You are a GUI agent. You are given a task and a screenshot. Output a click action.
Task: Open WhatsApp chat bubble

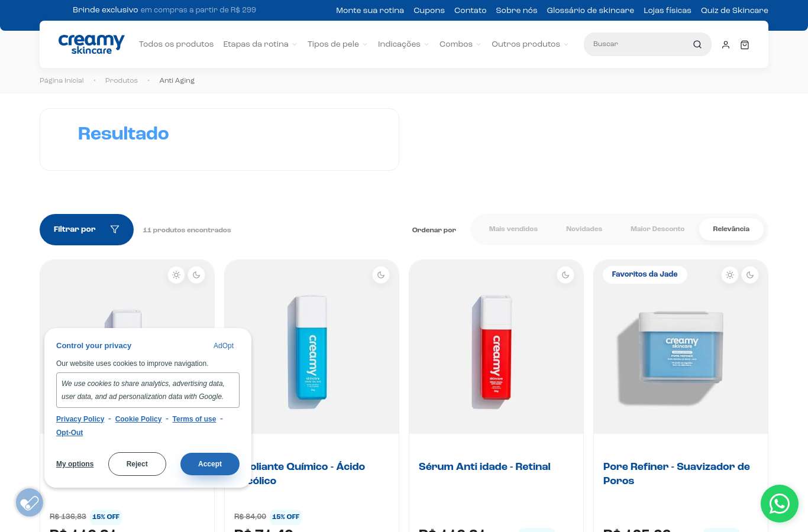[x=780, y=504]
